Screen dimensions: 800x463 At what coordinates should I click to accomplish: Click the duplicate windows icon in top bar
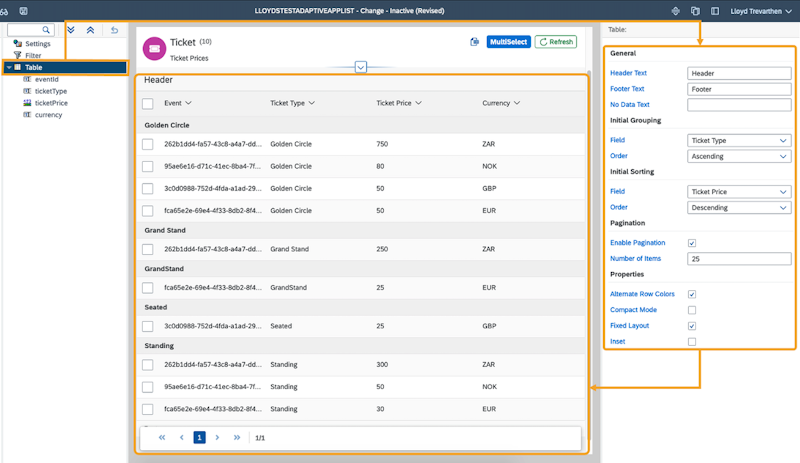(695, 11)
